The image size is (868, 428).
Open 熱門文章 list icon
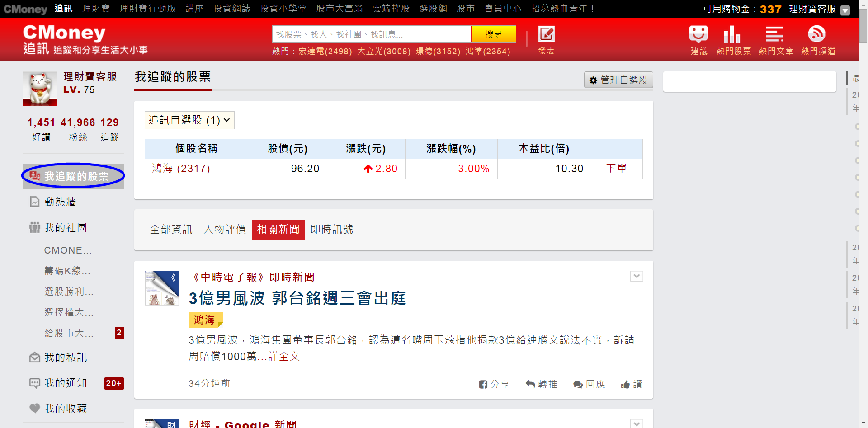[774, 34]
